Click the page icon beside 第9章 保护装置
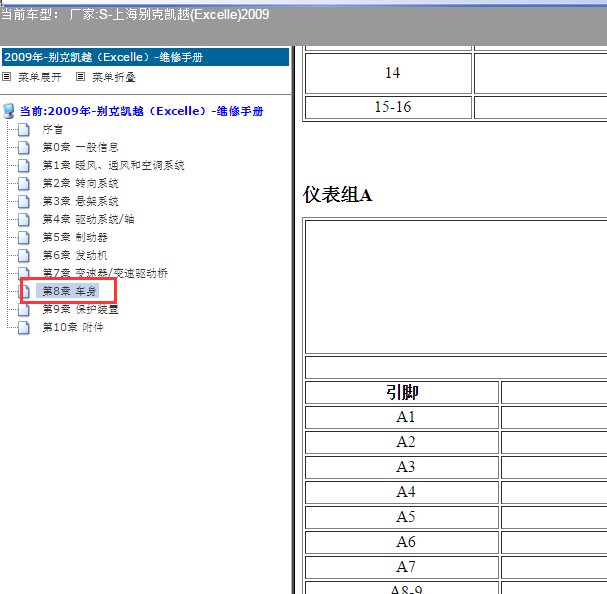Viewport: 607px width, 594px height. tap(24, 310)
